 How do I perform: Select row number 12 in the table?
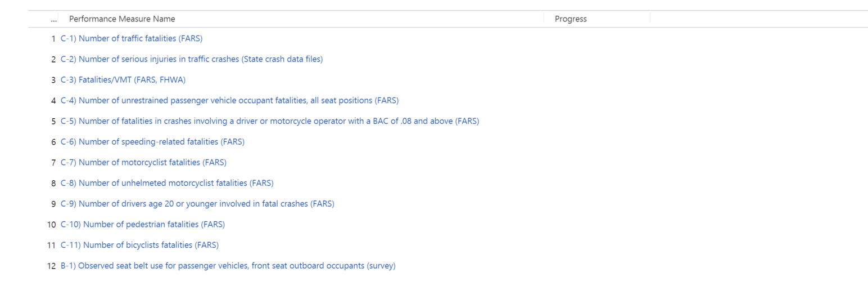point(52,266)
